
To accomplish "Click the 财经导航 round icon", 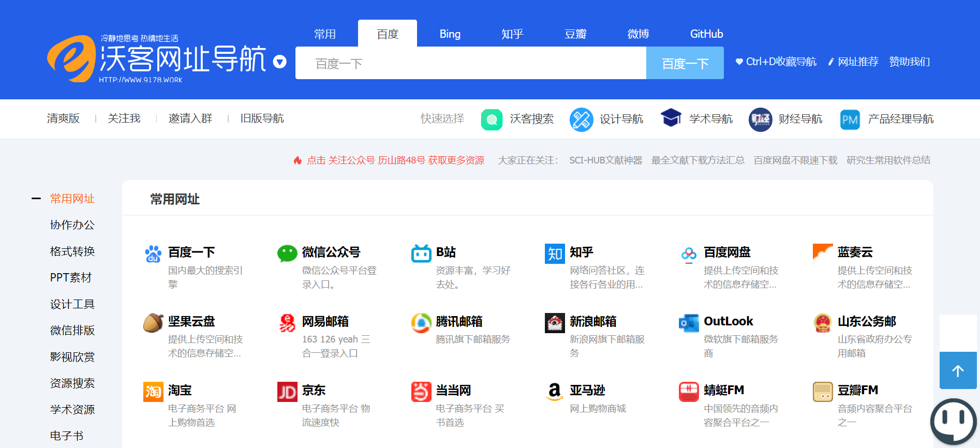I will click(760, 120).
